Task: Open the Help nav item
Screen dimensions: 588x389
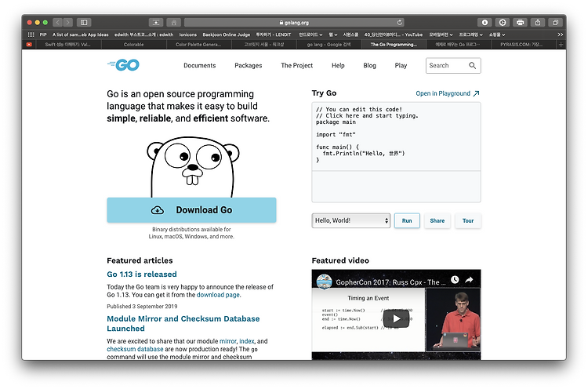Action: 338,66
